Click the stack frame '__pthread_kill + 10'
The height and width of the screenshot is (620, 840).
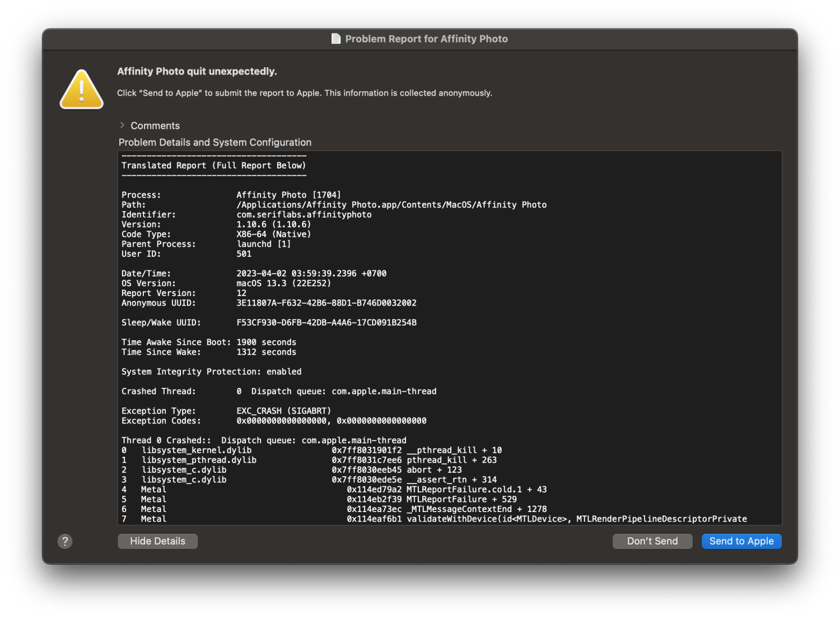(454, 450)
